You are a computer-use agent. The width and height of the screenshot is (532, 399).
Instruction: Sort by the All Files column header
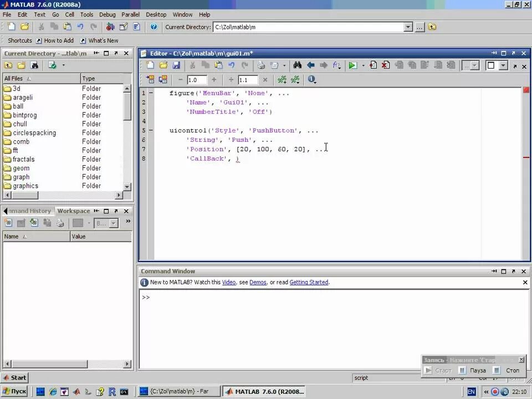point(42,78)
